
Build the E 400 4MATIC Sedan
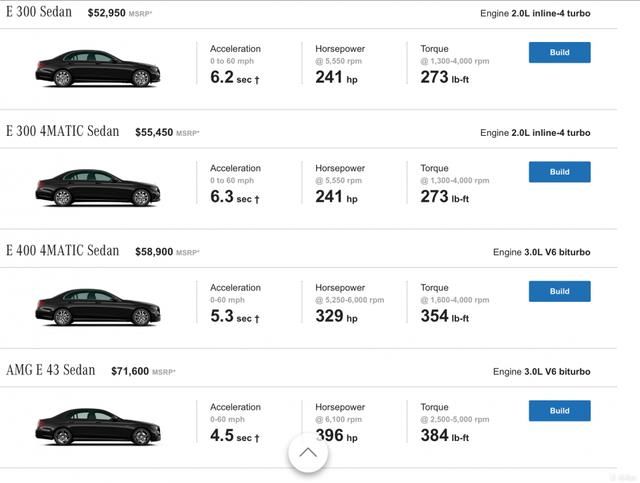[x=559, y=291]
